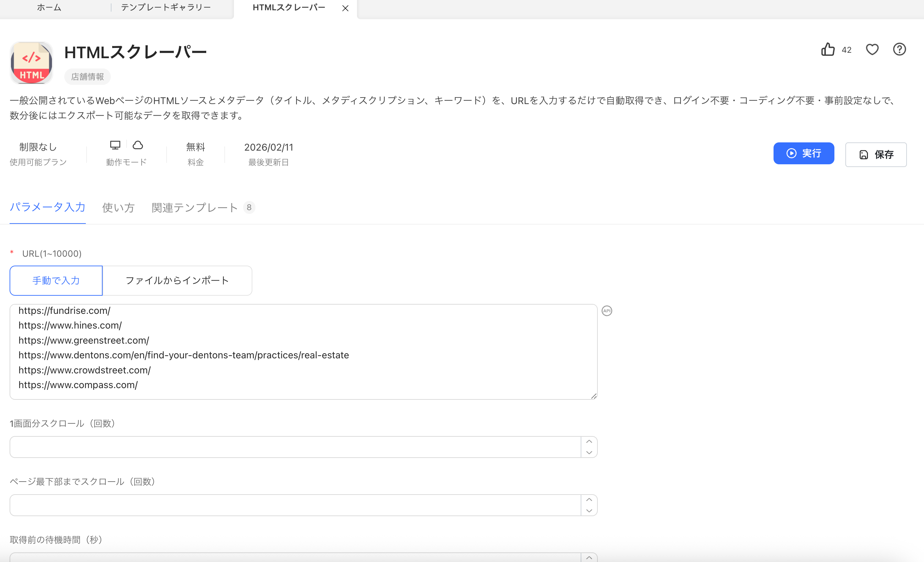The width and height of the screenshot is (924, 562).
Task: Open the help question mark icon
Action: coord(899,49)
